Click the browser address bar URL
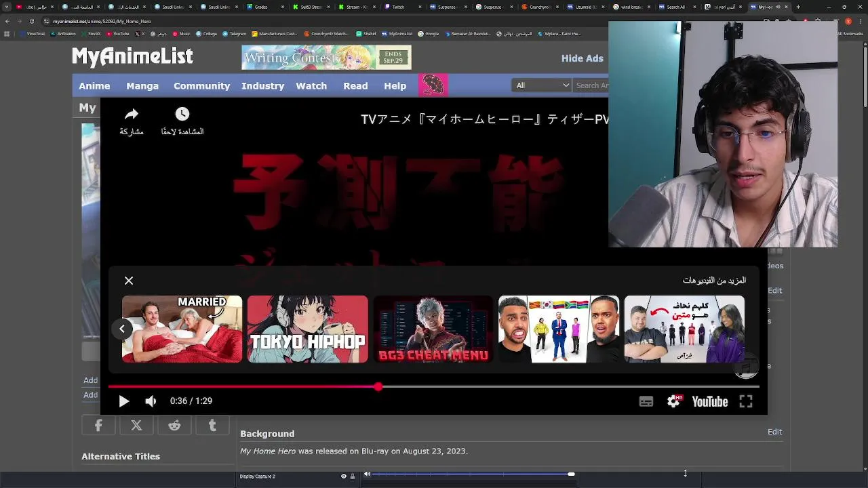The height and width of the screenshot is (488, 868). tap(102, 21)
